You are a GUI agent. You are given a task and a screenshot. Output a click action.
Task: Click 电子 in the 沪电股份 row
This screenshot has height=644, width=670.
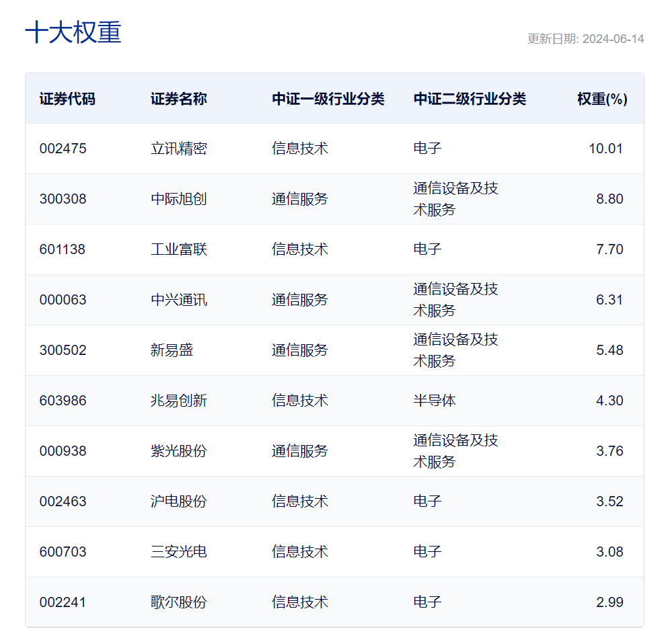click(x=427, y=501)
